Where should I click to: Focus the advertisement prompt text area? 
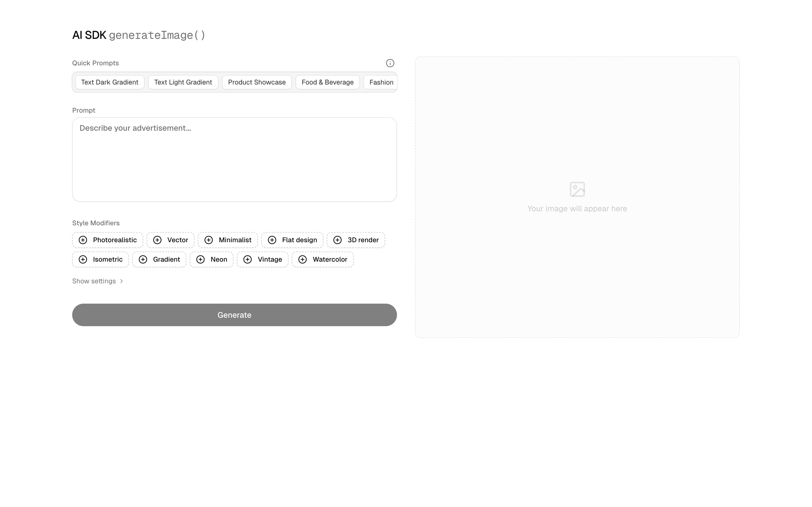[x=235, y=160]
